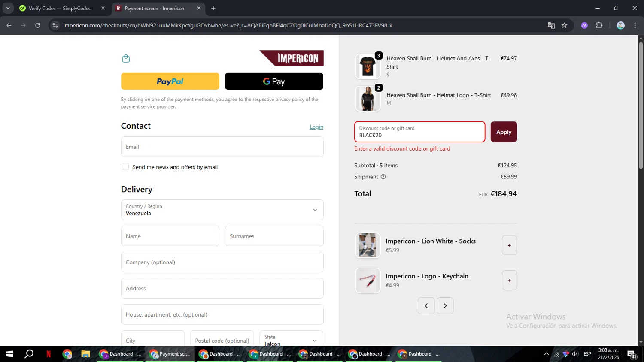644x362 pixels.
Task: Click the Surnames input field
Action: pyautogui.click(x=274, y=236)
